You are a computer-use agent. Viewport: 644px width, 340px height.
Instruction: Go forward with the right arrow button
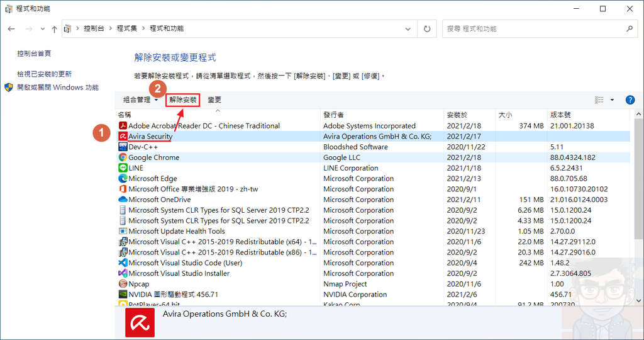29,29
